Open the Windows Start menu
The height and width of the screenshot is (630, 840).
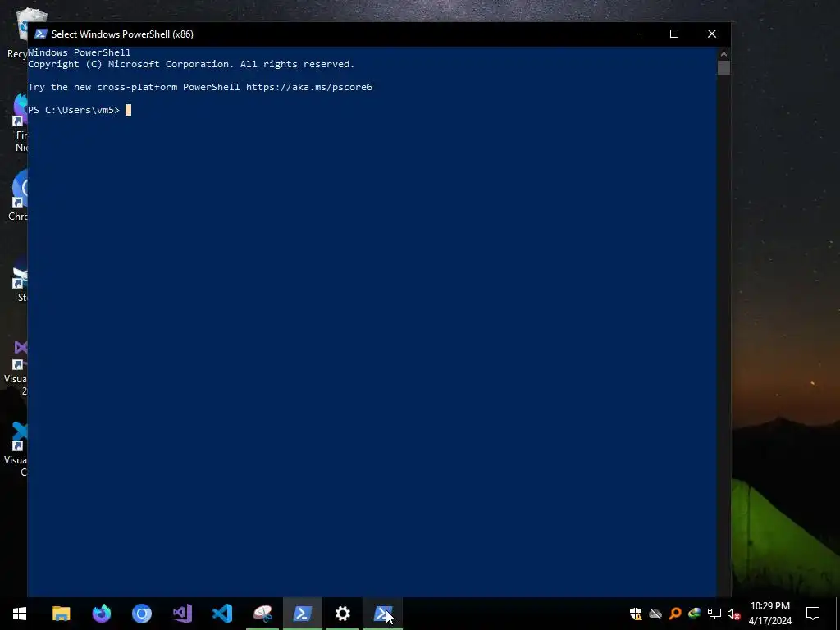(20, 614)
